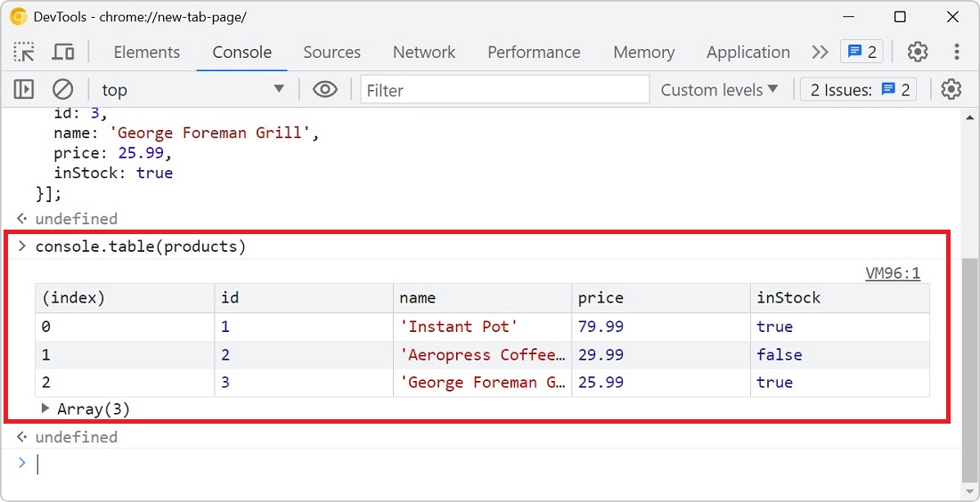Select the inspect element picker icon
This screenshot has width=980, height=502.
[x=24, y=53]
